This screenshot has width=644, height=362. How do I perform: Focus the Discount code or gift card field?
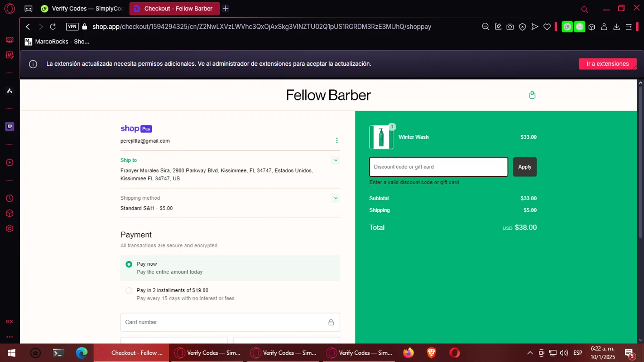(x=438, y=167)
